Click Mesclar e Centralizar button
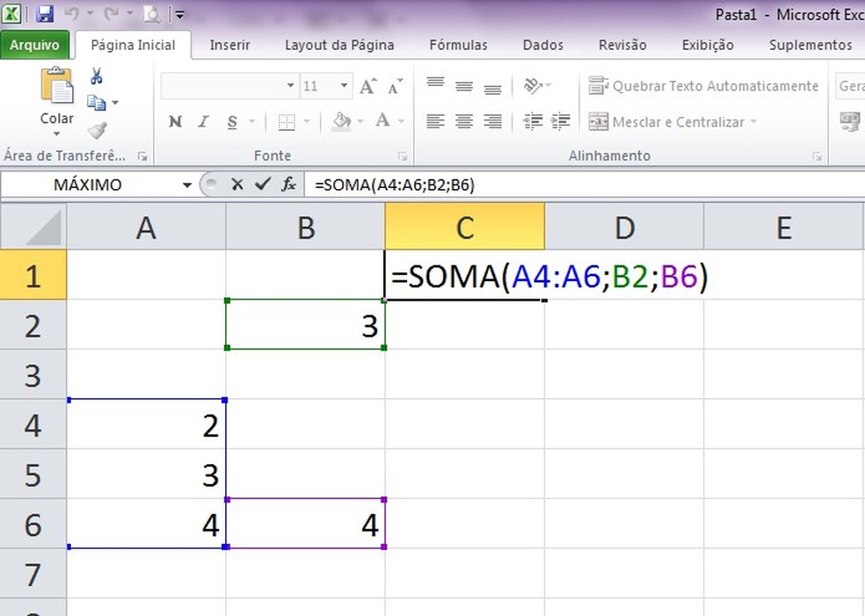865x616 pixels. [x=666, y=122]
